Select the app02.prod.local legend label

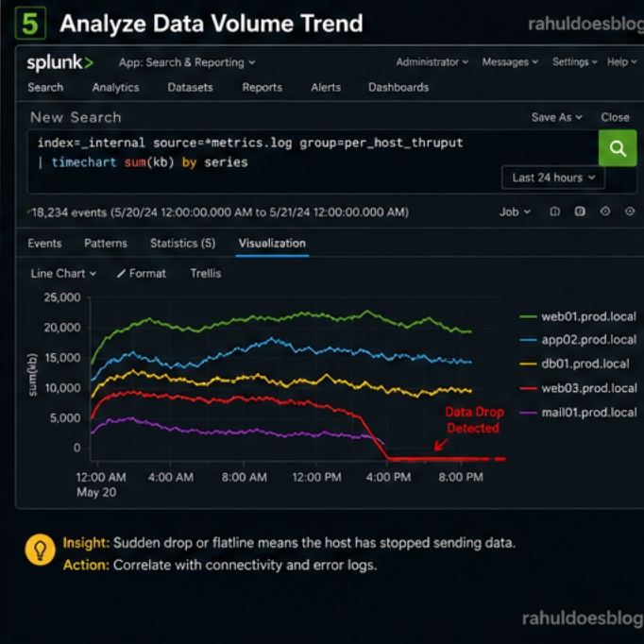pyautogui.click(x=588, y=340)
